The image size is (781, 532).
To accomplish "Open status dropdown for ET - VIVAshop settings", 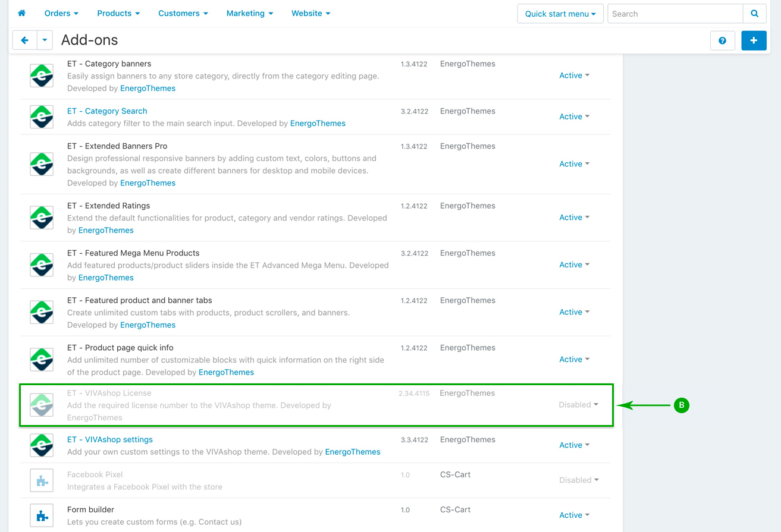I will [x=575, y=445].
